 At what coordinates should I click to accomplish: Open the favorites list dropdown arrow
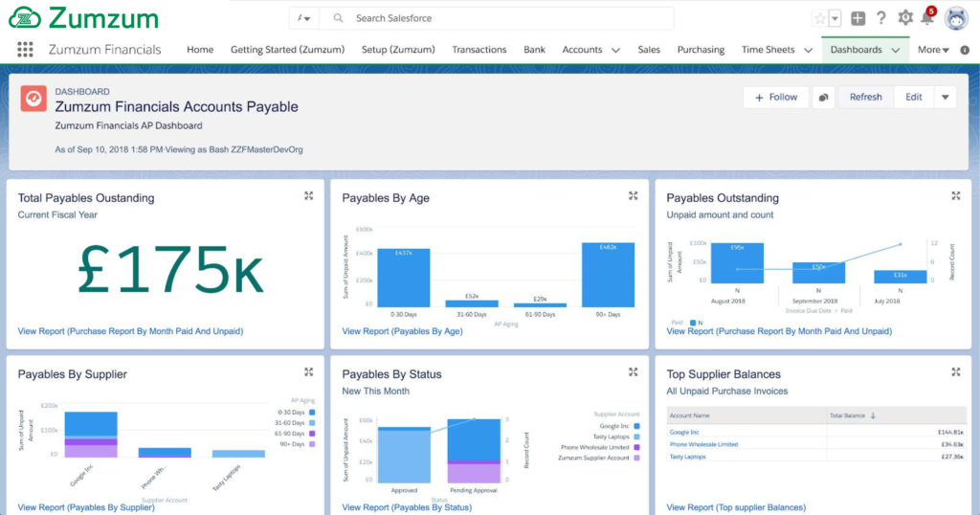pos(835,19)
